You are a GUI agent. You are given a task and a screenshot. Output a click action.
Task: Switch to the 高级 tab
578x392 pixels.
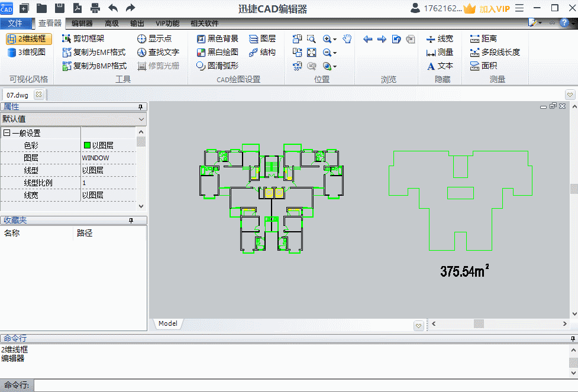[x=112, y=23]
